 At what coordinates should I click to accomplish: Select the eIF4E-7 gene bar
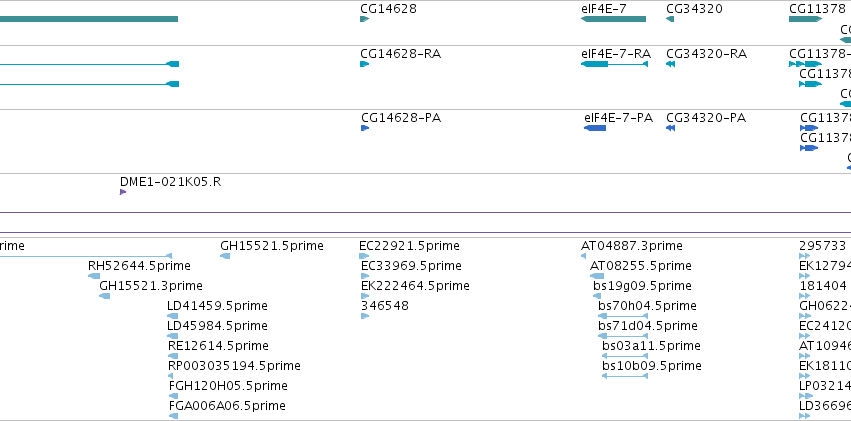(x=613, y=19)
